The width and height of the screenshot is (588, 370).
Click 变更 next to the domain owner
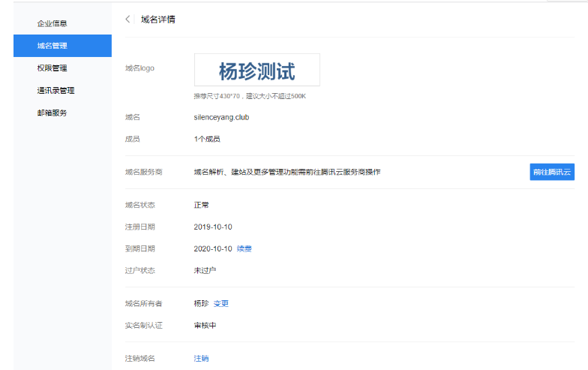(221, 304)
